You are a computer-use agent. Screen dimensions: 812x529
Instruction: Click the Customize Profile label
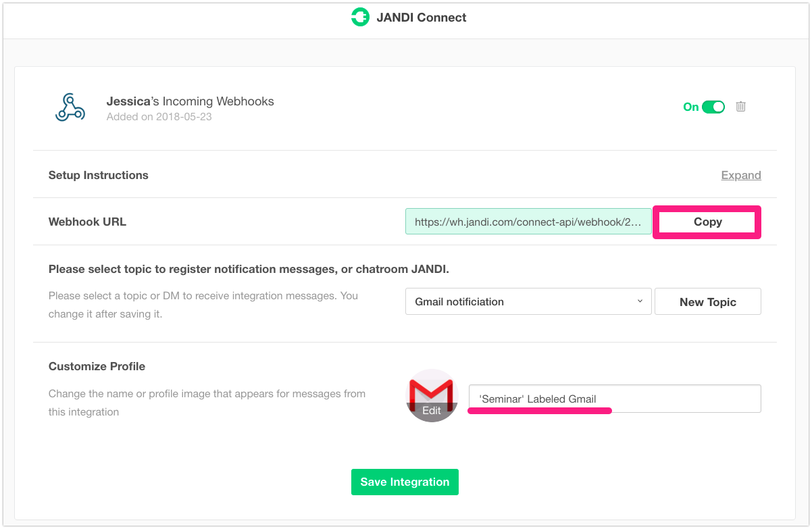click(x=97, y=366)
